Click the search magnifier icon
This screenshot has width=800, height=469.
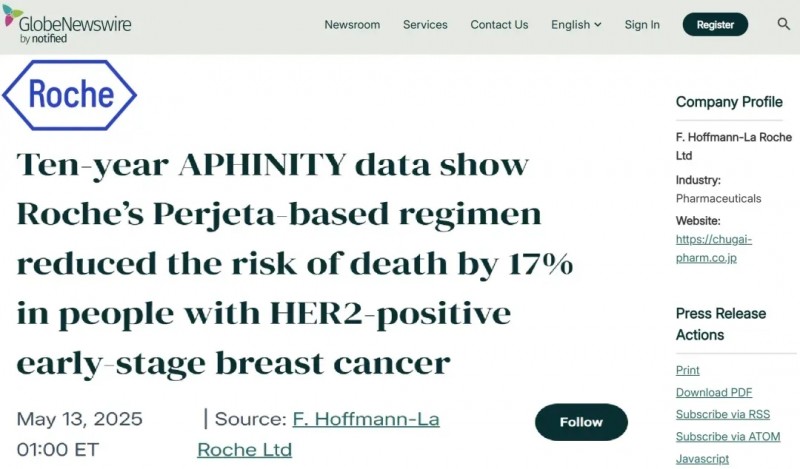coord(783,24)
